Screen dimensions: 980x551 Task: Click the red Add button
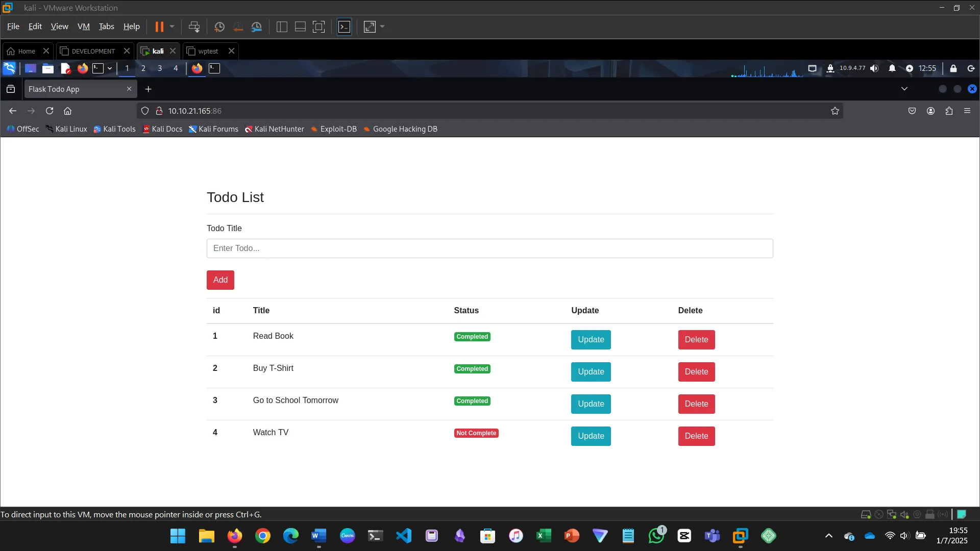pyautogui.click(x=220, y=280)
